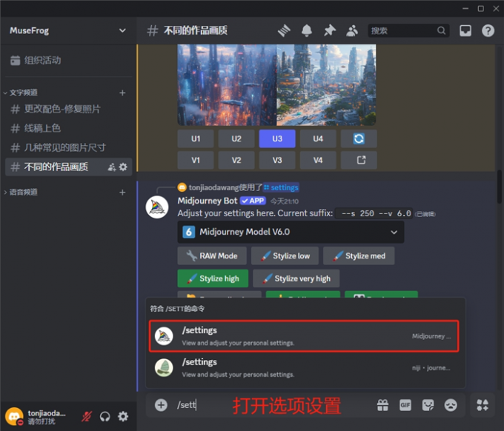
Task: Click Midjourney Bot username
Action: (208, 201)
